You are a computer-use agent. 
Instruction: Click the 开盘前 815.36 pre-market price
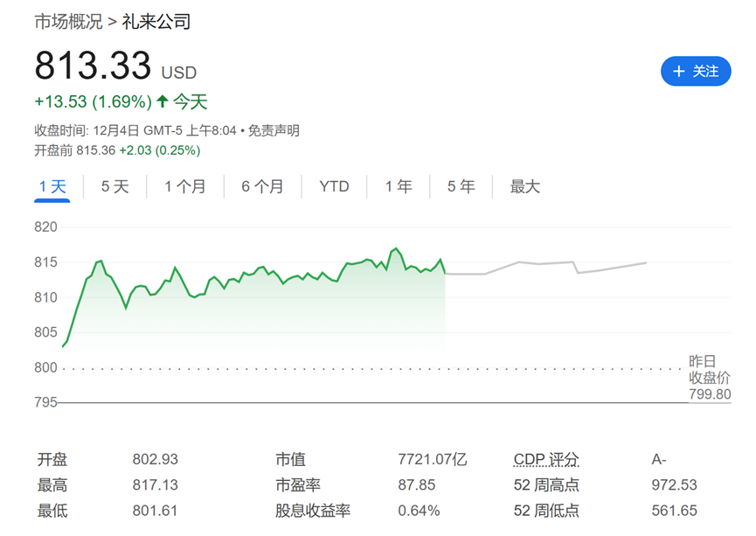click(x=75, y=150)
